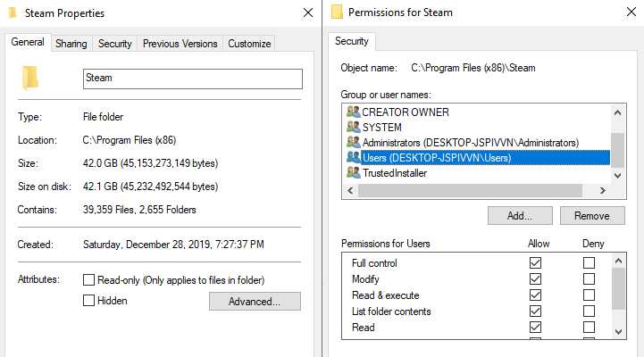This screenshot has height=357, width=644.
Task: Uncheck Allow for Read & execute
Action: coord(535,295)
